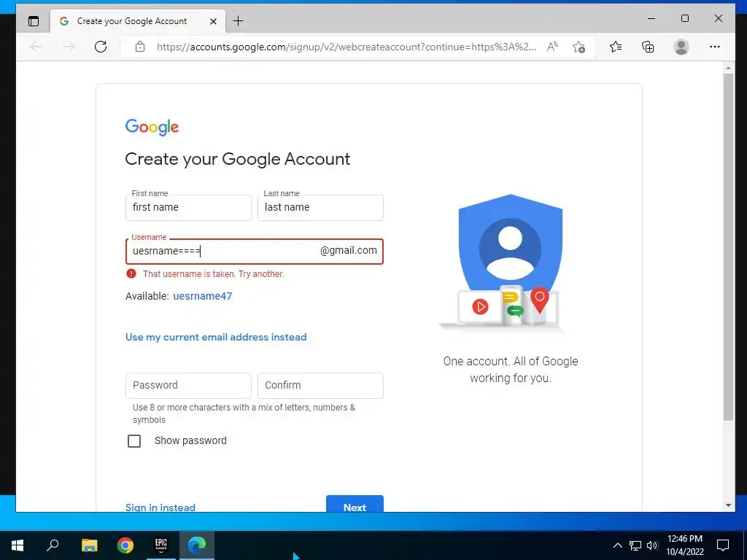Viewport: 747px width, 560px height.
Task: Click the Last name field
Action: pyautogui.click(x=320, y=208)
